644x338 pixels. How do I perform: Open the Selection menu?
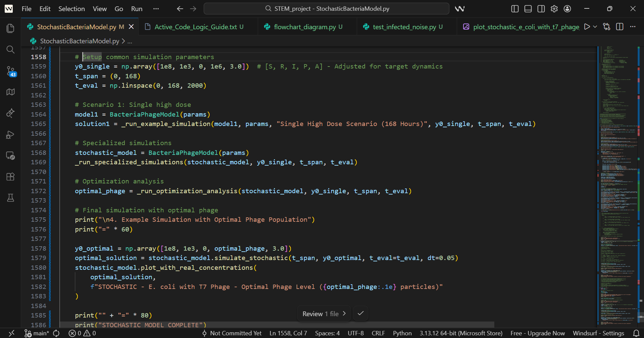point(71,9)
